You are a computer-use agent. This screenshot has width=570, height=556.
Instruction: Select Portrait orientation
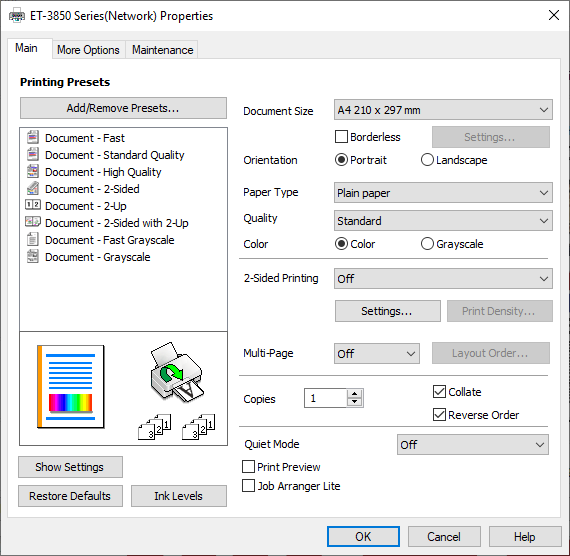click(x=341, y=160)
